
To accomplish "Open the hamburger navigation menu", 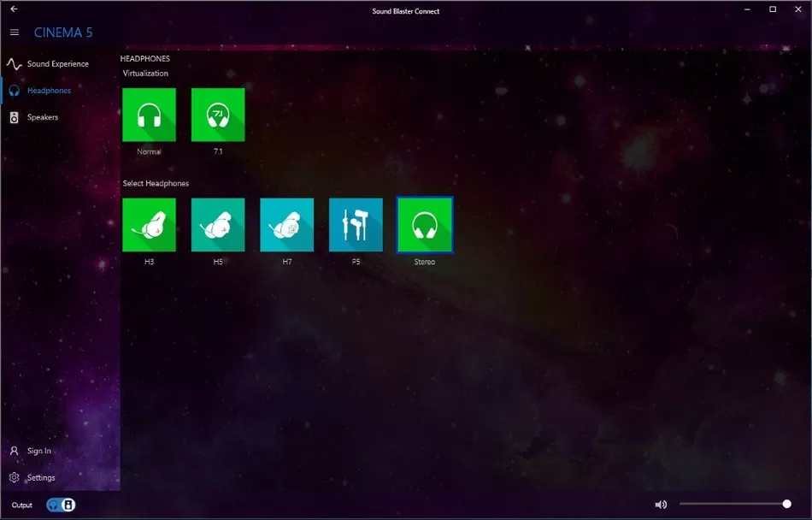I will tap(15, 32).
